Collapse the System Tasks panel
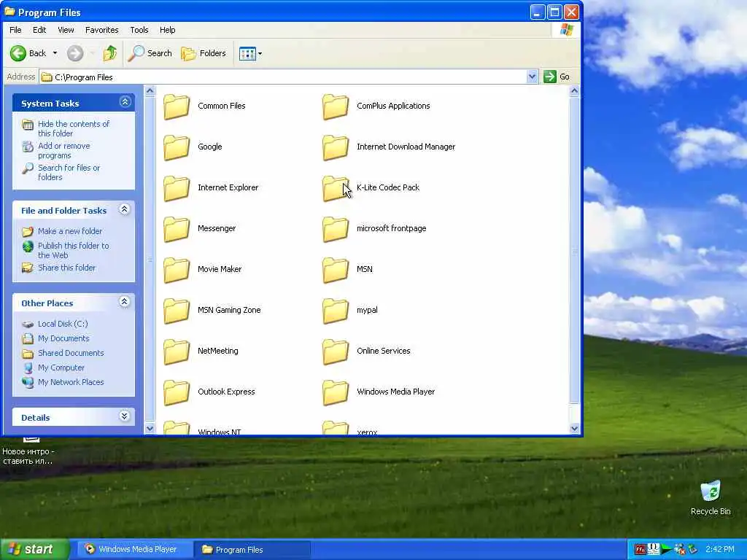 125,102
